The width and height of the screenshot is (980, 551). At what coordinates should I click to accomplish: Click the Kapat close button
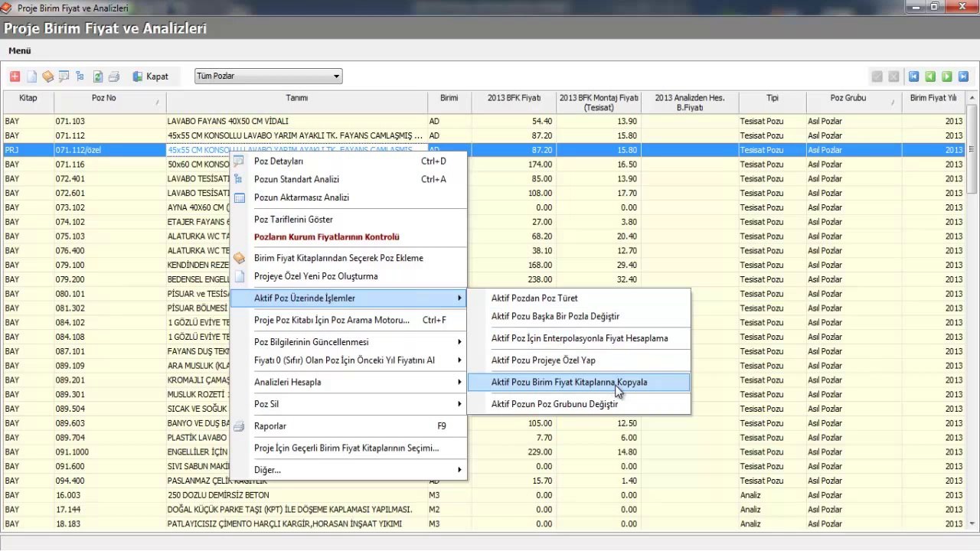click(x=150, y=77)
